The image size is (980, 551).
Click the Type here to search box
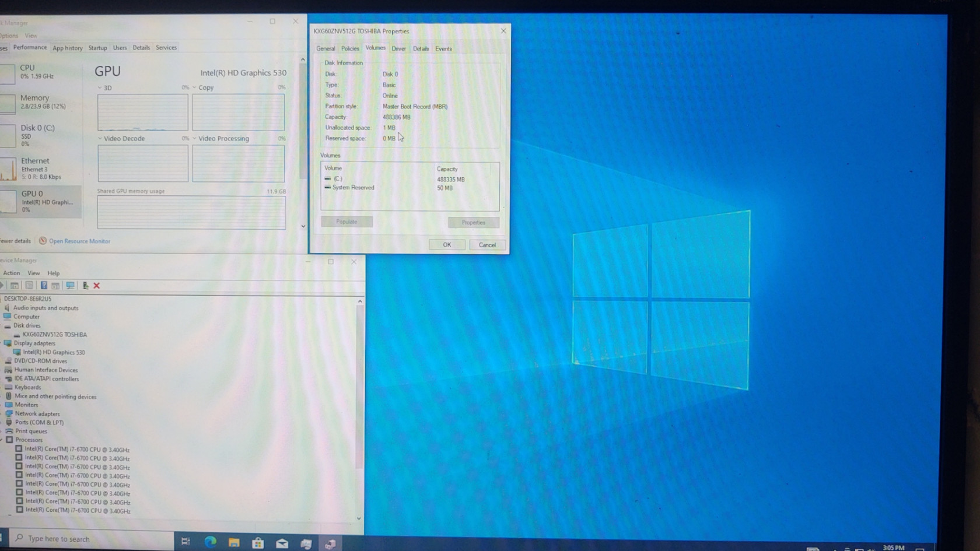(x=93, y=539)
